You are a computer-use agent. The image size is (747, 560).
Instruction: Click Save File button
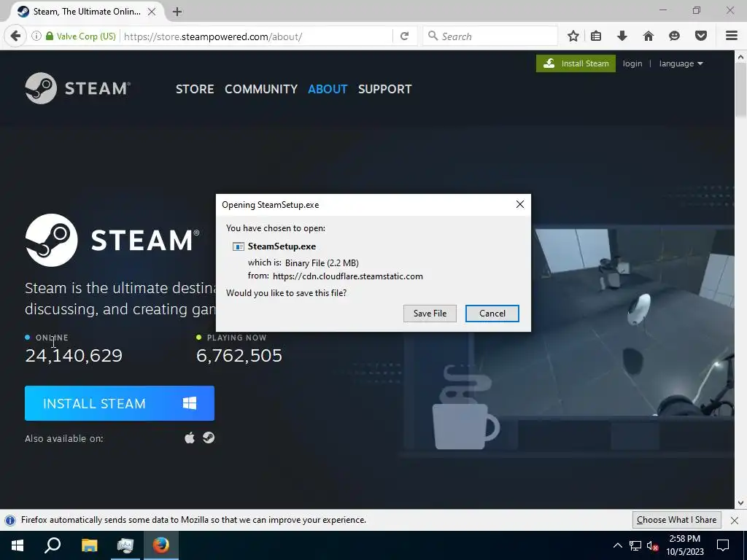pos(430,314)
